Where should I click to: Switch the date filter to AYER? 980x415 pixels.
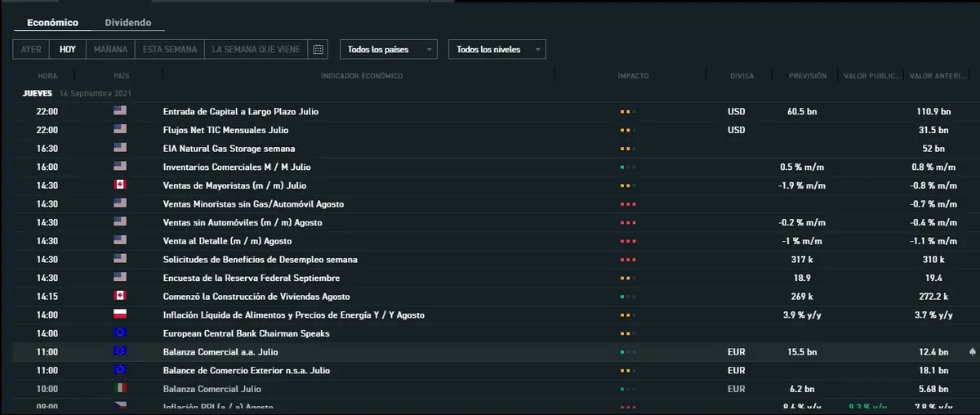(x=31, y=49)
